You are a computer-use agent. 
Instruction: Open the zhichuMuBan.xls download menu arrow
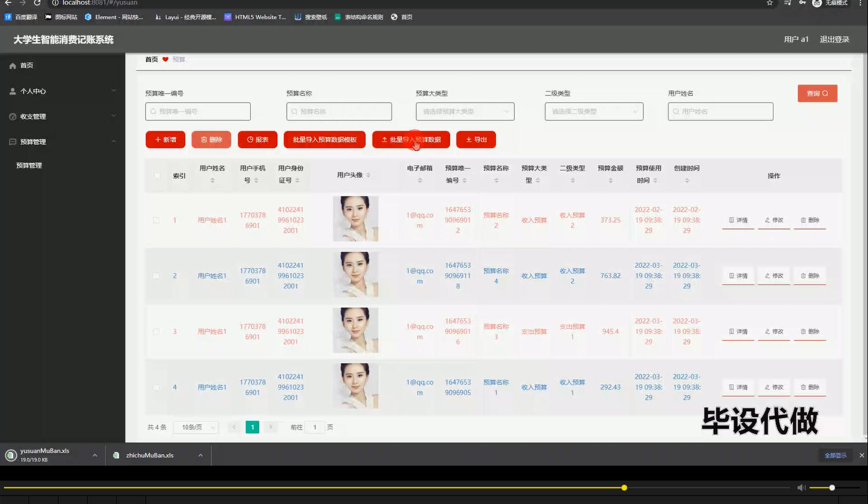pyautogui.click(x=200, y=455)
